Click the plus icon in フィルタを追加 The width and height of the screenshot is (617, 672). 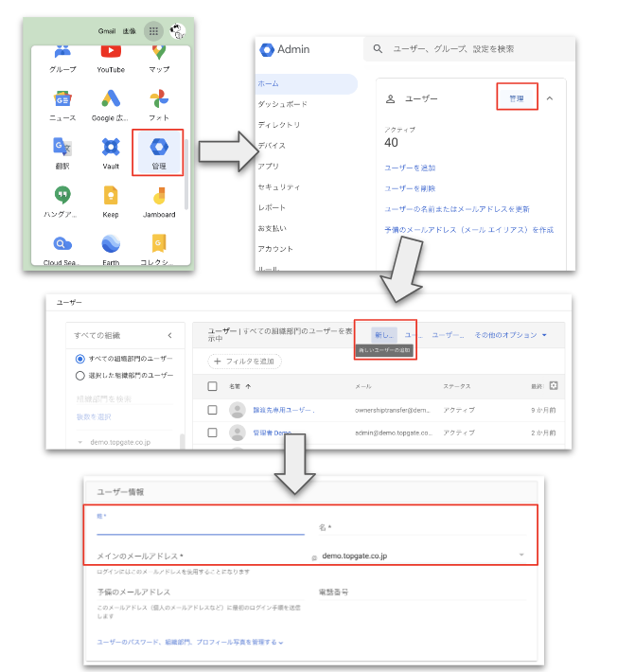(x=218, y=362)
